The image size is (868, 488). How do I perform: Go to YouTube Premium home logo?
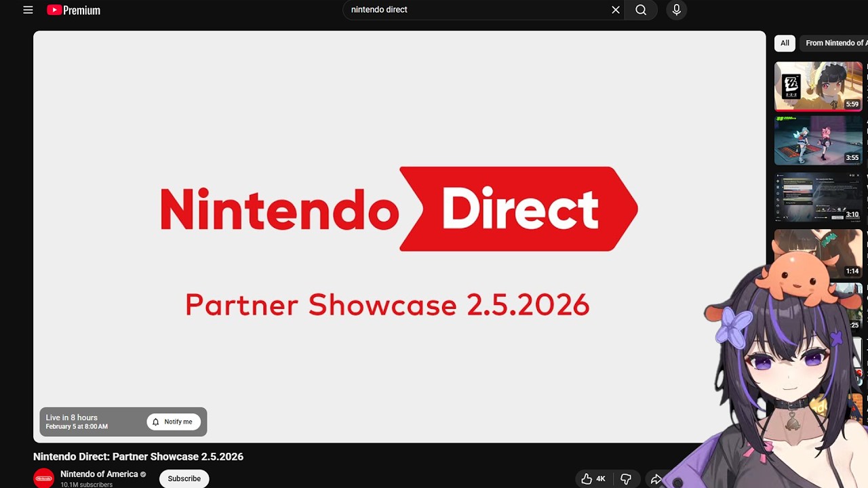click(73, 10)
